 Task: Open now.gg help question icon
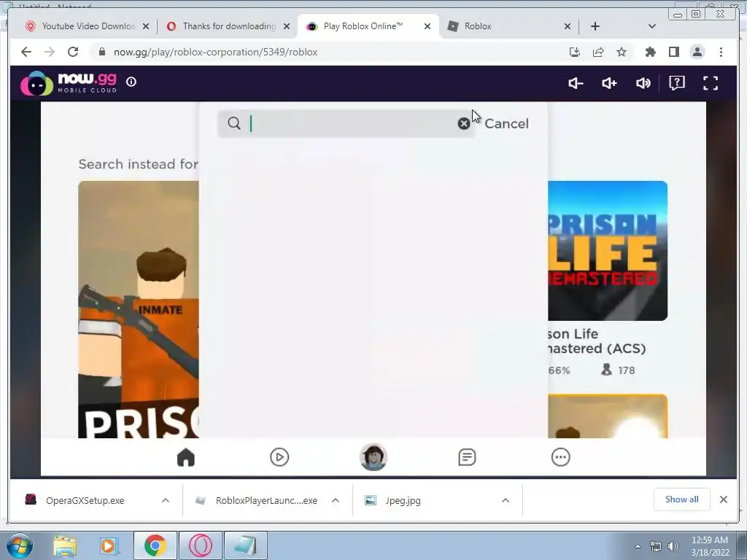click(x=676, y=83)
